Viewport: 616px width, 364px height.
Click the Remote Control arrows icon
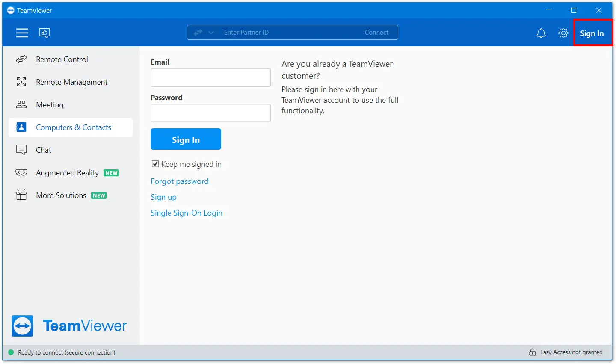click(x=21, y=59)
